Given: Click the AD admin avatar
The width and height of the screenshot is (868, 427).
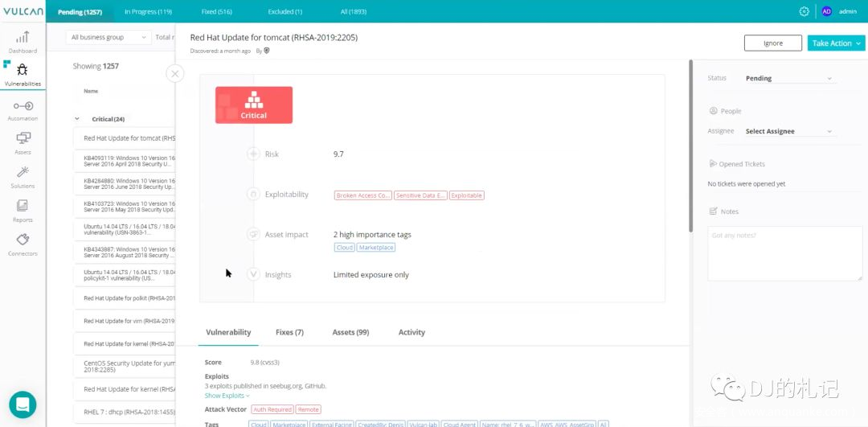Looking at the screenshot, I should [826, 11].
